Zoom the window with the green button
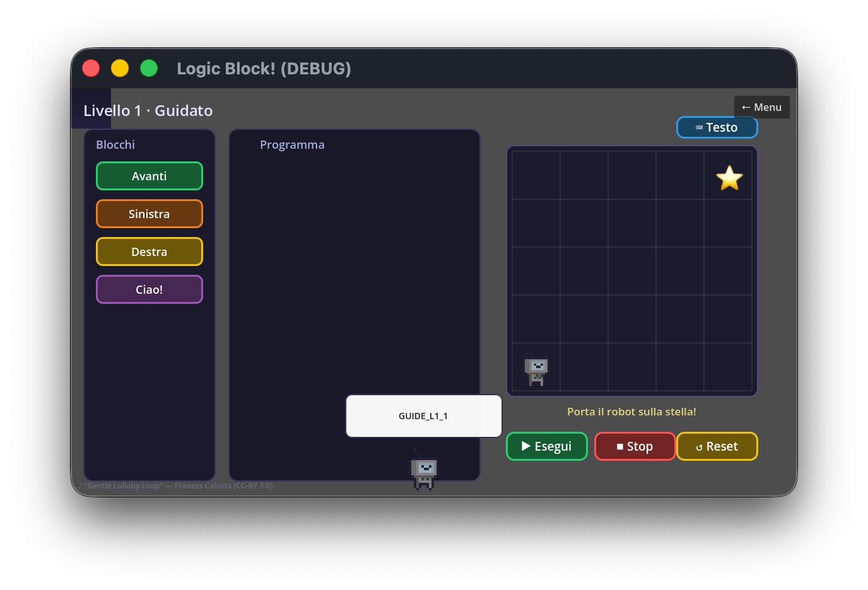This screenshot has height=590, width=868. click(x=149, y=68)
